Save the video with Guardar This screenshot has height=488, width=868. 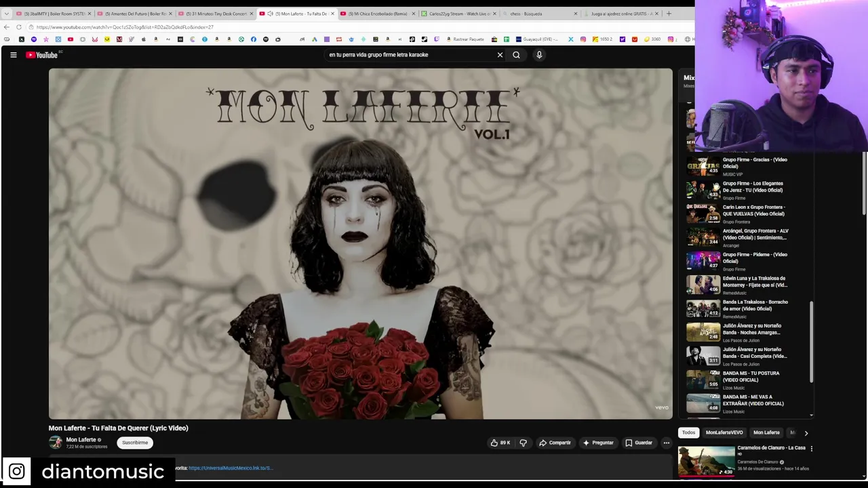coord(639,443)
